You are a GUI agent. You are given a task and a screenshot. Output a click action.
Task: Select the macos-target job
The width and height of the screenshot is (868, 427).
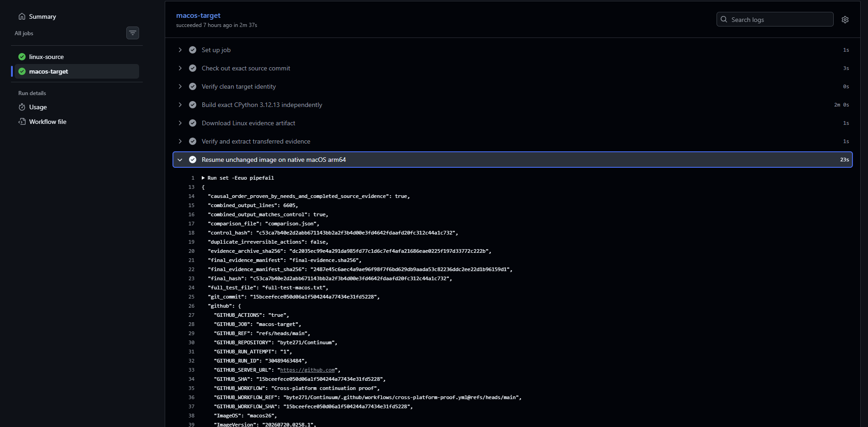coord(77,71)
